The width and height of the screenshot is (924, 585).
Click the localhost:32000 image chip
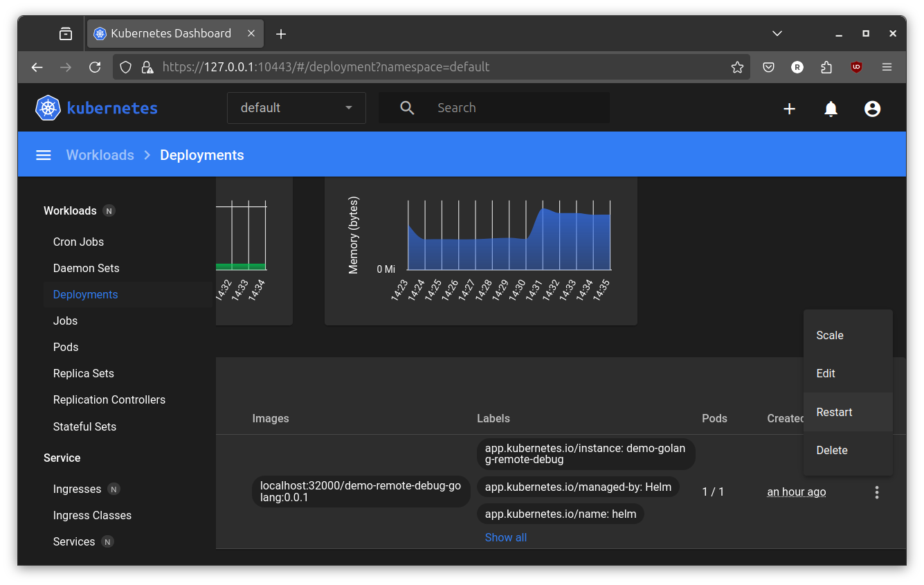361,492
